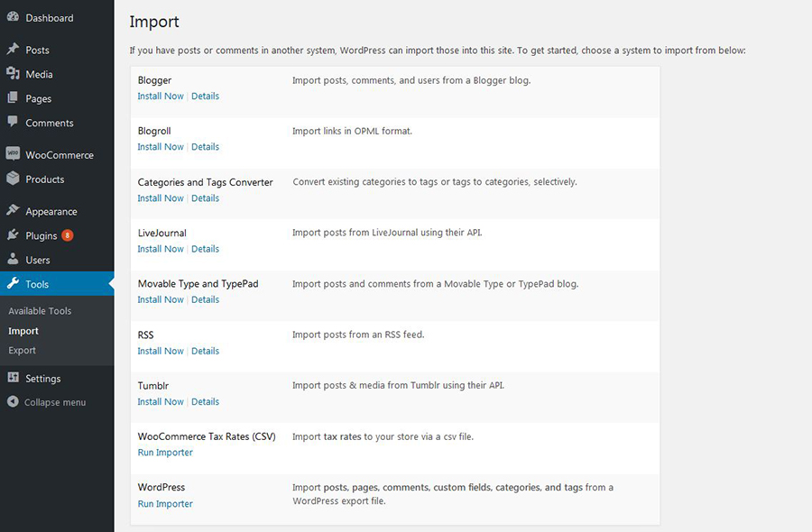The image size is (812, 532).
Task: Click 'Import posts from LiveJournal using their API' text
Action: 387,233
